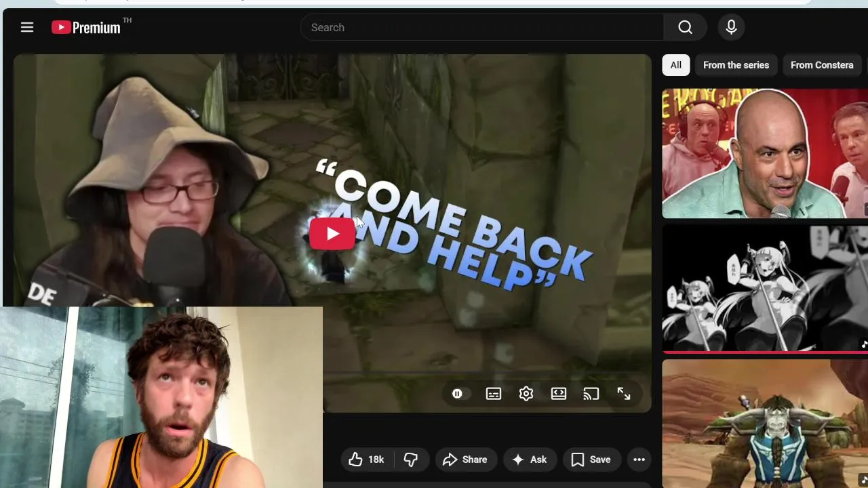Select From Constera chip
The width and height of the screenshot is (868, 488).
[822, 65]
